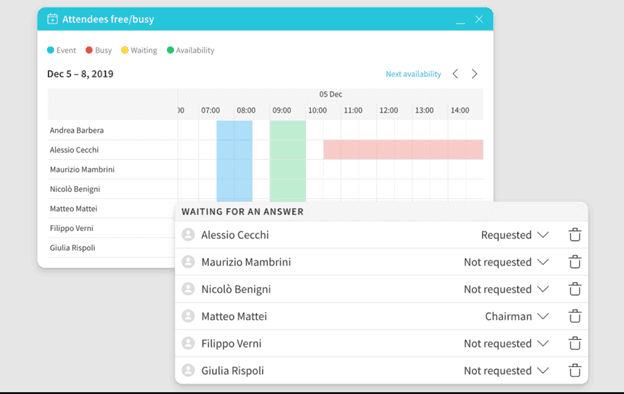This screenshot has height=394, width=624.
Task: Click the calendar icon in the title bar
Action: pyautogui.click(x=52, y=19)
